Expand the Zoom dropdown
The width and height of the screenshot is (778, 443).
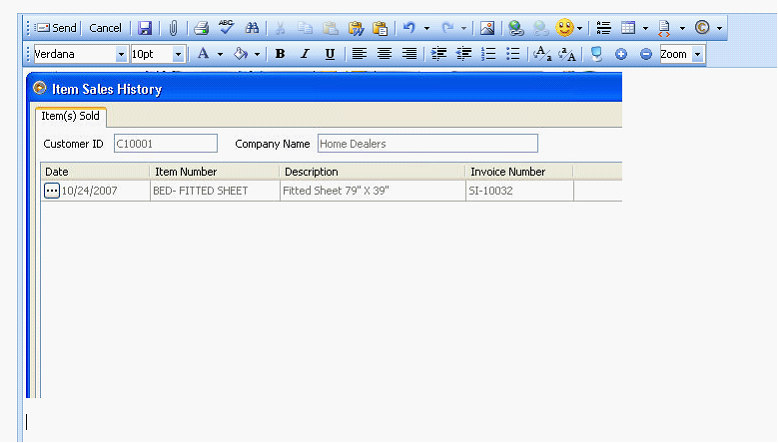coord(697,54)
